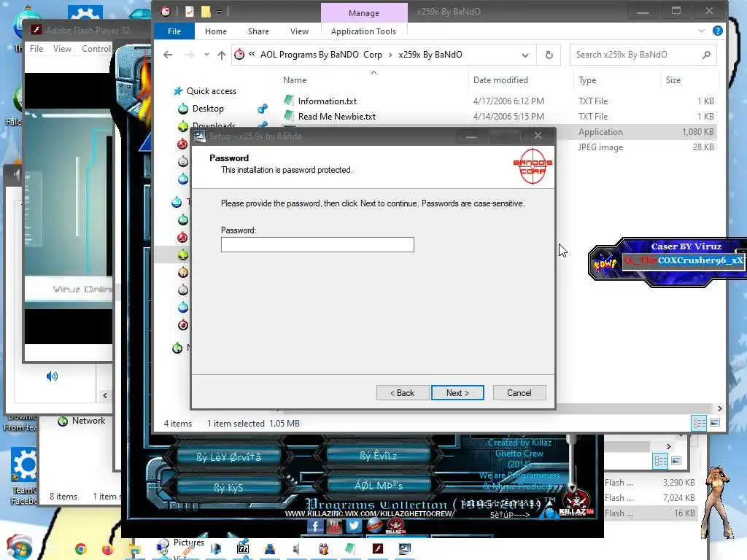
Task: Sort by the Type column header
Action: tap(587, 80)
